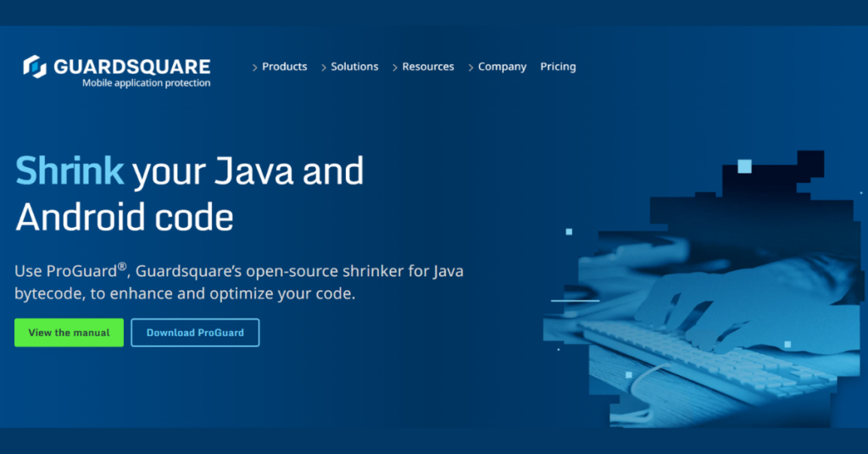868x454 pixels.
Task: Click the highlighted word 'Shrink'
Action: click(x=70, y=170)
